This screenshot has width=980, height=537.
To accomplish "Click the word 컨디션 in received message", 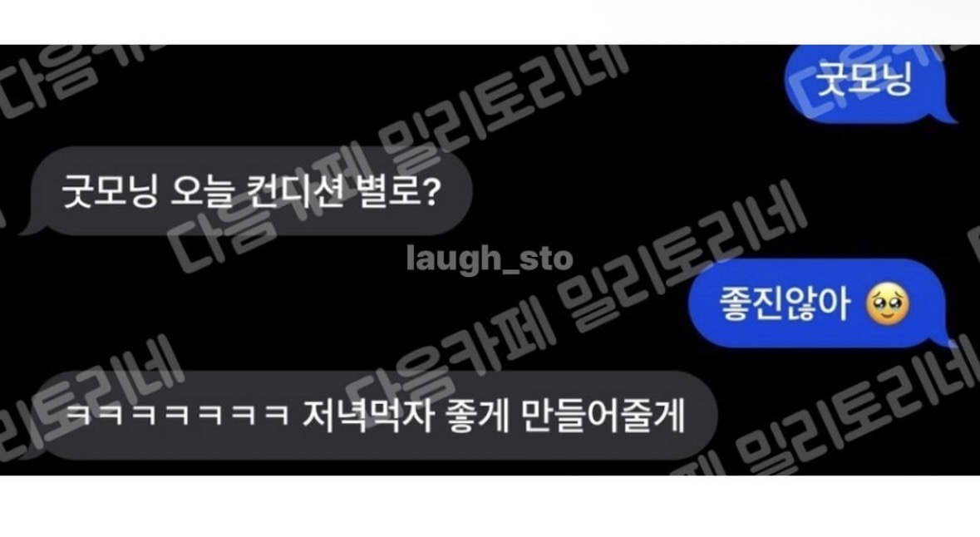I will (293, 191).
